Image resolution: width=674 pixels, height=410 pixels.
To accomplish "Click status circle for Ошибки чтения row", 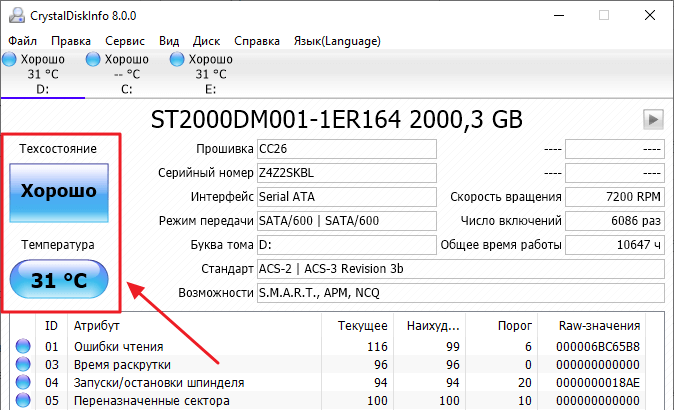I will (x=23, y=347).
